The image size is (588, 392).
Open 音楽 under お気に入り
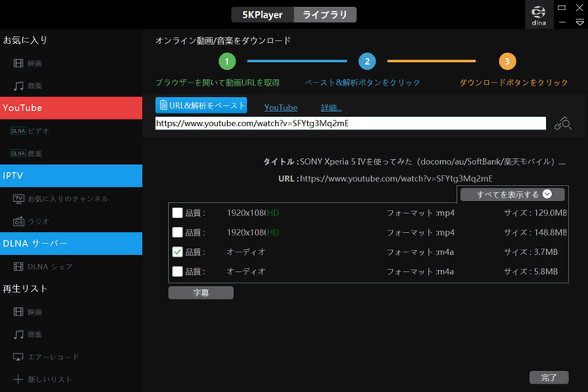(x=28, y=86)
